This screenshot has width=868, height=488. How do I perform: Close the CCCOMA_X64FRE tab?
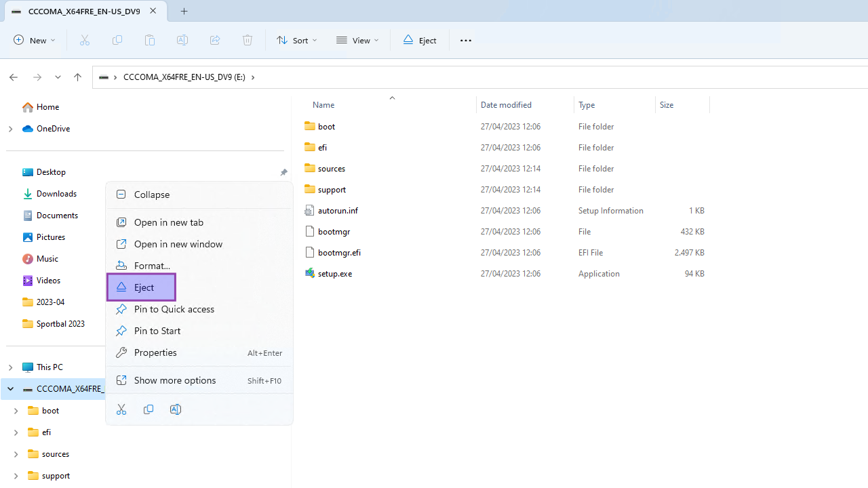[x=153, y=11]
